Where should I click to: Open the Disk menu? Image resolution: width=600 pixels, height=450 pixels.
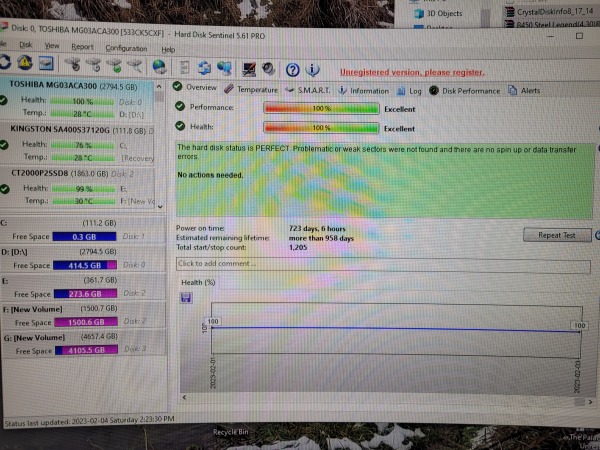26,45
